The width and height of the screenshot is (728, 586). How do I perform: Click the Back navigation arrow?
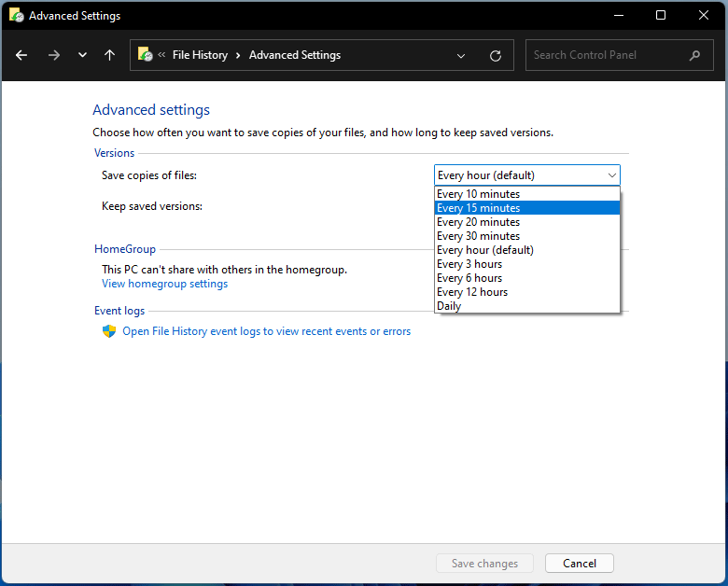click(x=21, y=55)
